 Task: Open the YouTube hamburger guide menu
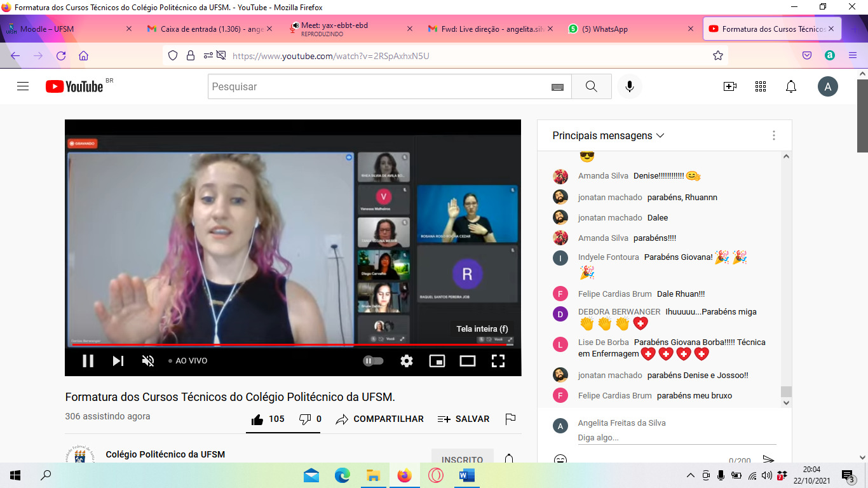23,86
